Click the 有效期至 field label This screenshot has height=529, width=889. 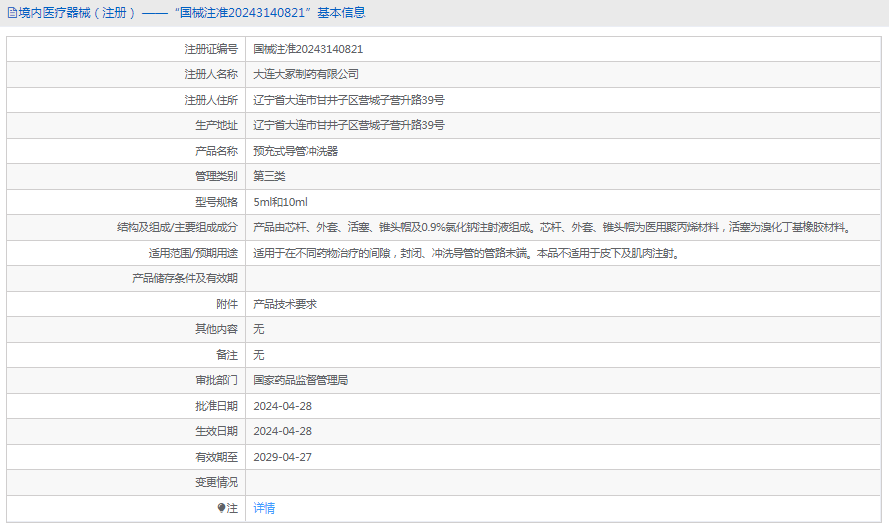pyautogui.click(x=217, y=457)
